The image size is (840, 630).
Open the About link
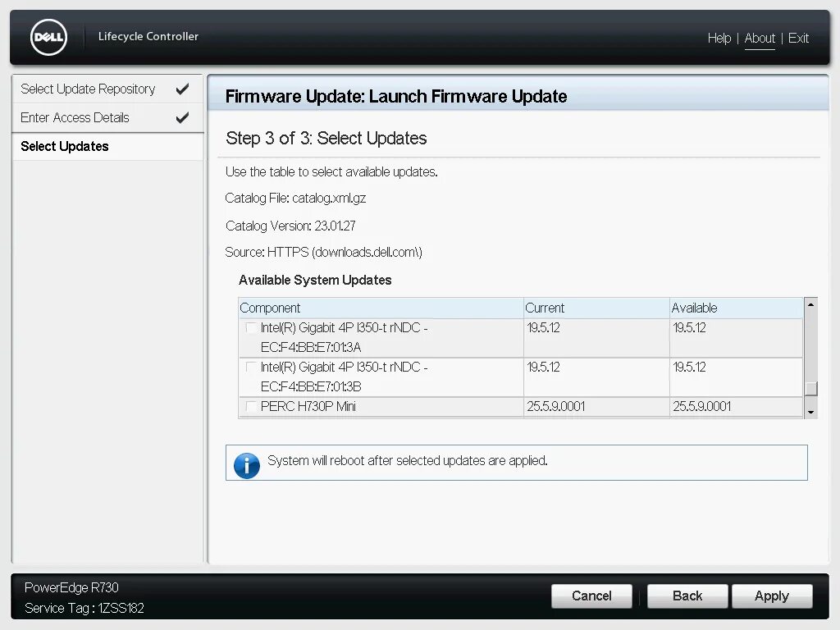[x=760, y=38]
